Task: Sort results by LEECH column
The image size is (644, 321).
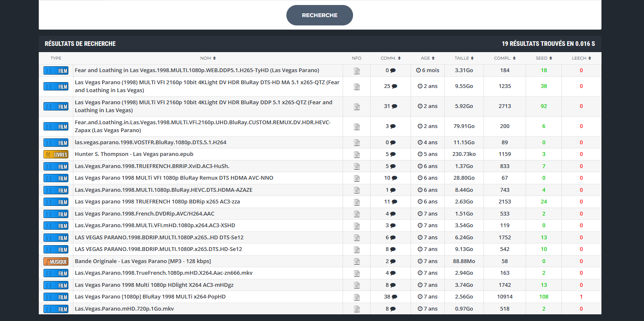Action: coord(581,58)
